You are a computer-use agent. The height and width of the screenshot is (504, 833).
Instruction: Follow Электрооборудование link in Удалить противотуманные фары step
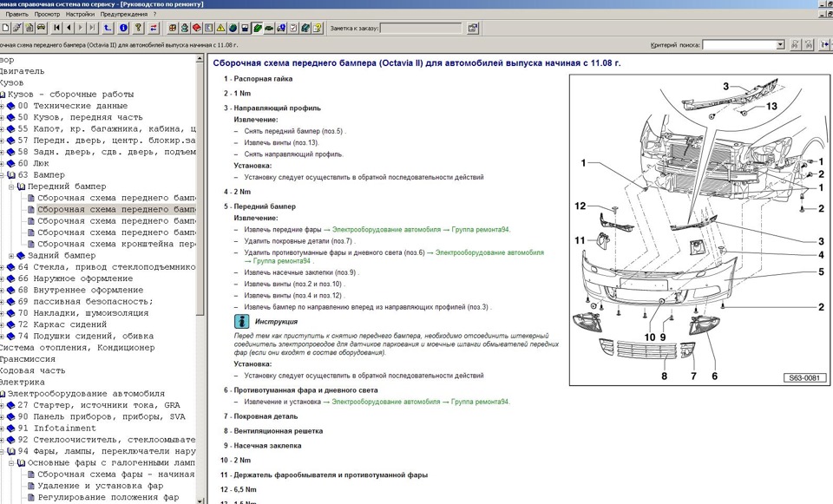489,252
